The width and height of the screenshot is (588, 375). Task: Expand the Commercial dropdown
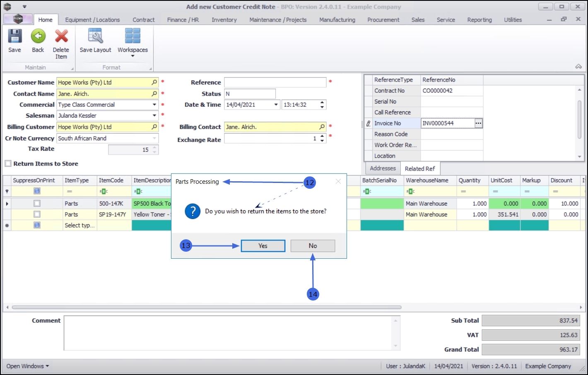[x=154, y=105]
